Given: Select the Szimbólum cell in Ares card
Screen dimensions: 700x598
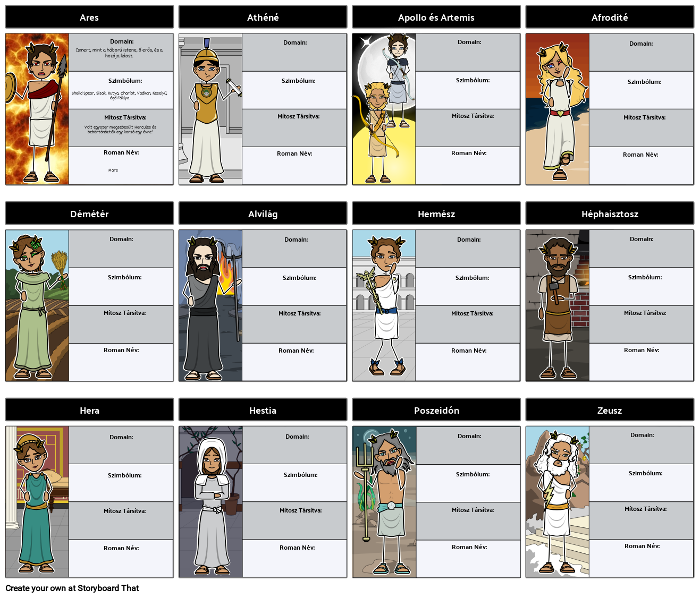Looking at the screenshot, I should click(x=121, y=90).
